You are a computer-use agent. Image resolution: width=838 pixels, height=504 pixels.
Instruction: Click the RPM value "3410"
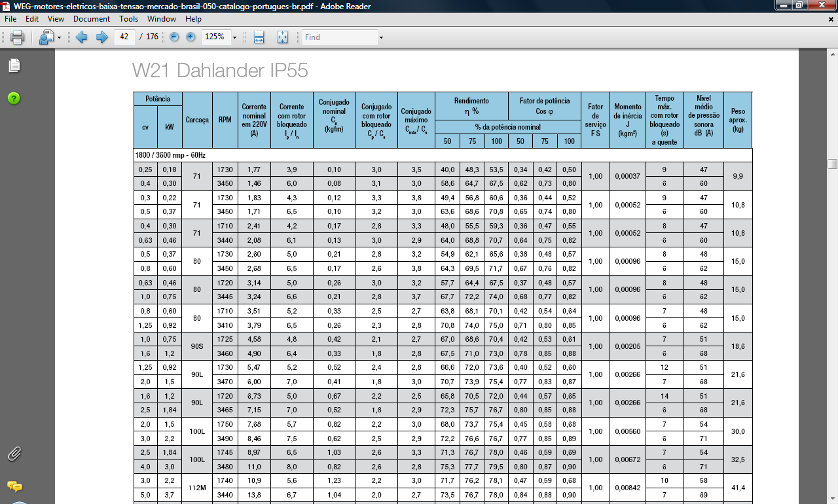pos(225,325)
